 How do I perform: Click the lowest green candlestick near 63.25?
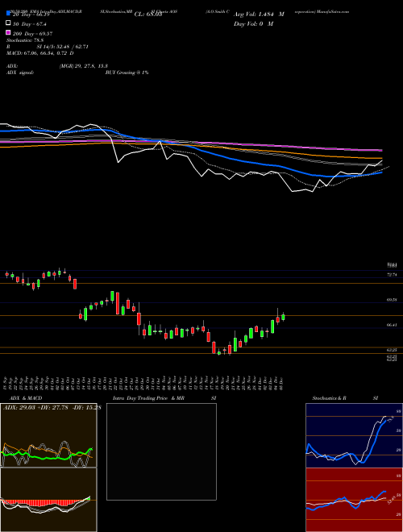coord(219,353)
